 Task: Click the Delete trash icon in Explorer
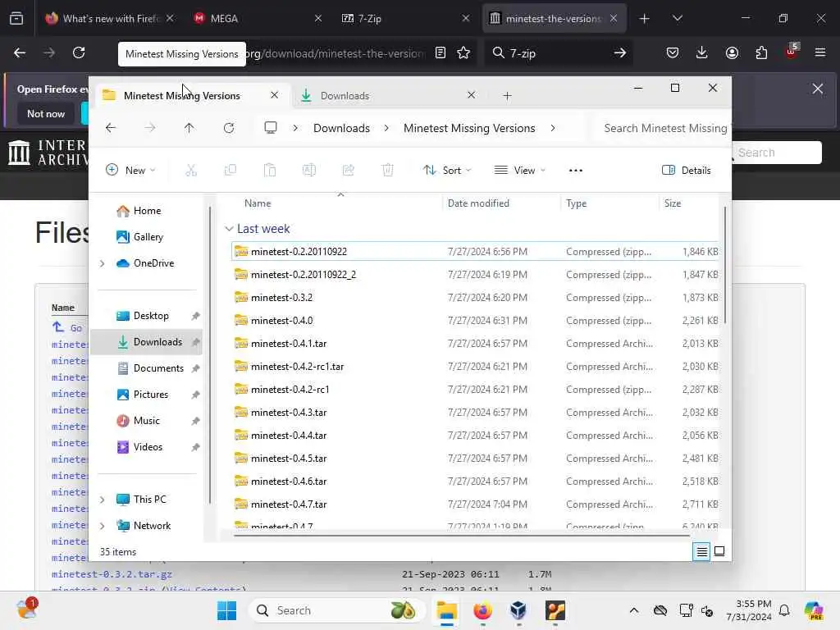click(387, 171)
